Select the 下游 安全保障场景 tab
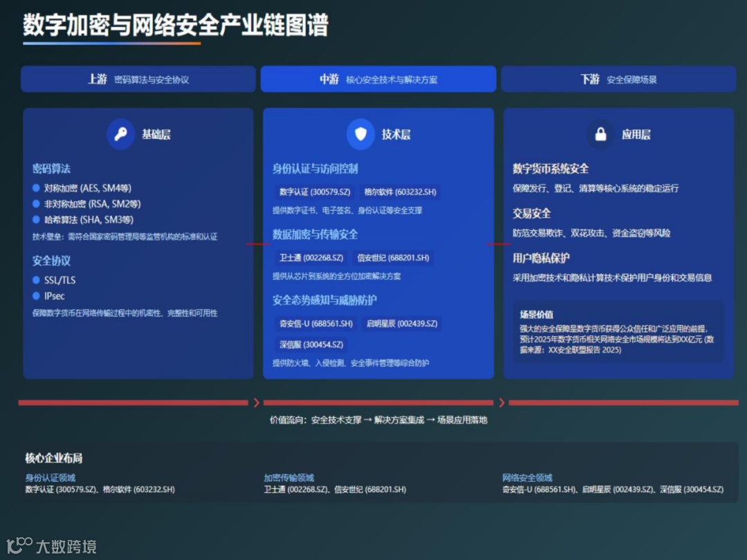 click(x=618, y=79)
